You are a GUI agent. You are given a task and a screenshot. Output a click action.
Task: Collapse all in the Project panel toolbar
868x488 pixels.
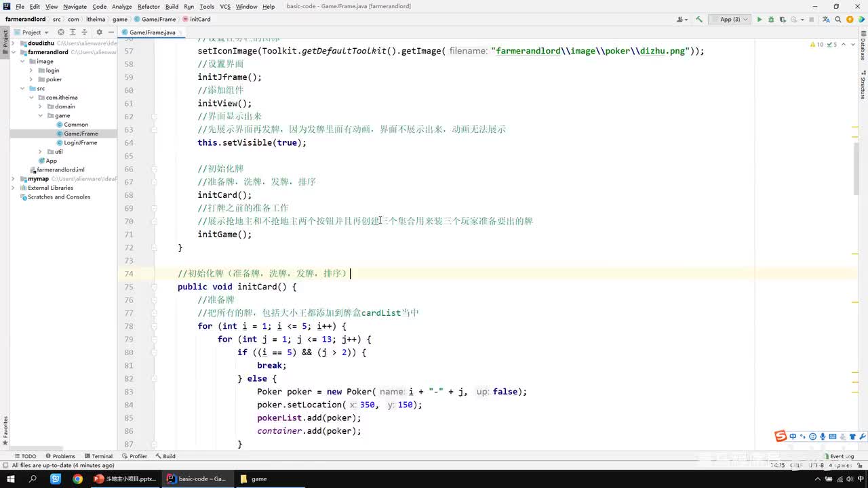(84, 32)
